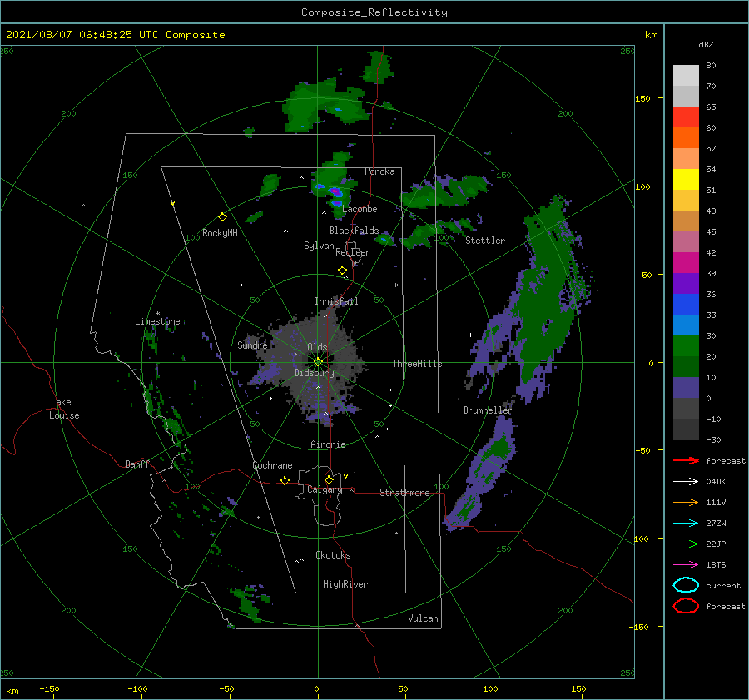This screenshot has width=749, height=700.
Task: Click the large green echo northeast of Drumheller
Action: pos(547,291)
